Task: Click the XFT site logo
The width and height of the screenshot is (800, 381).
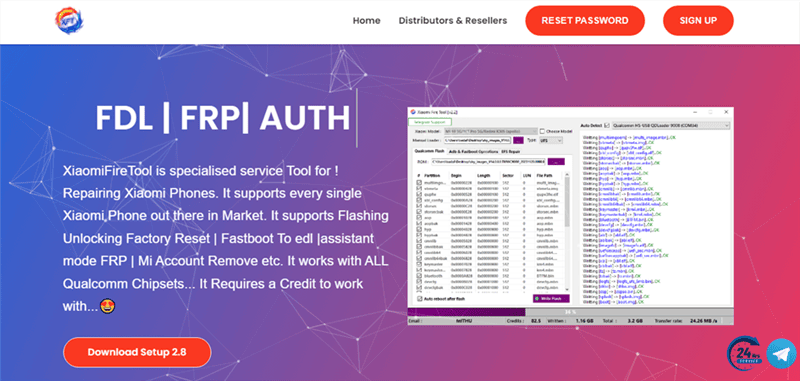Action: tap(68, 20)
